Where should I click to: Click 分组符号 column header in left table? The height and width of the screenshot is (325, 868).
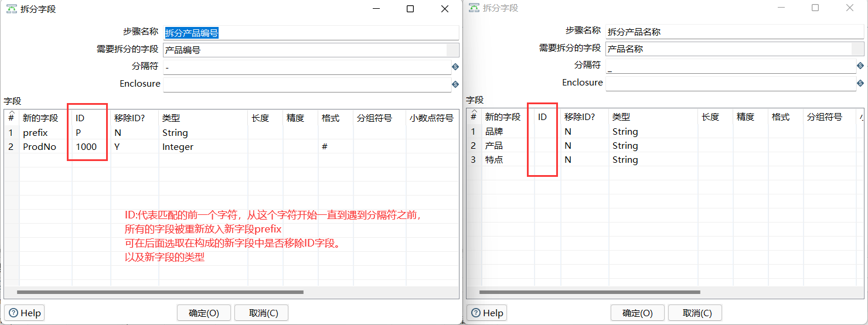380,118
